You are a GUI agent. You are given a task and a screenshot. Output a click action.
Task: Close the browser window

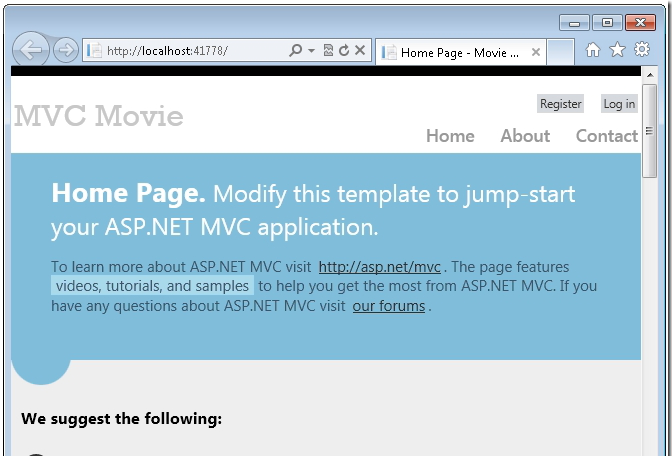[x=640, y=23]
